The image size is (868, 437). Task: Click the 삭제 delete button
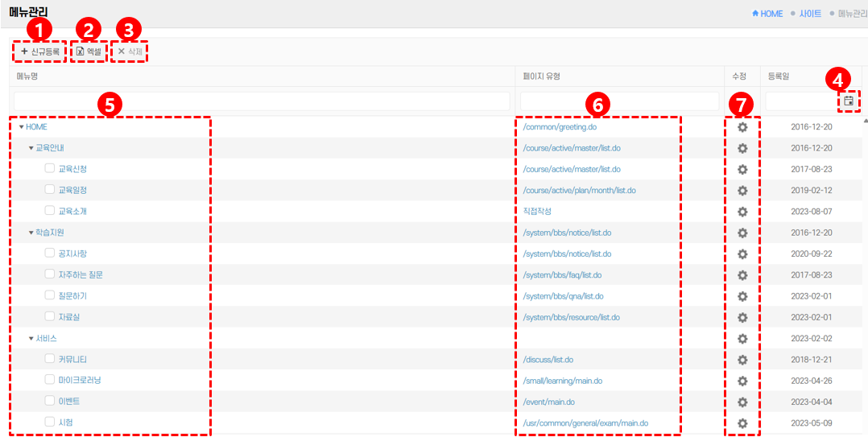point(130,52)
